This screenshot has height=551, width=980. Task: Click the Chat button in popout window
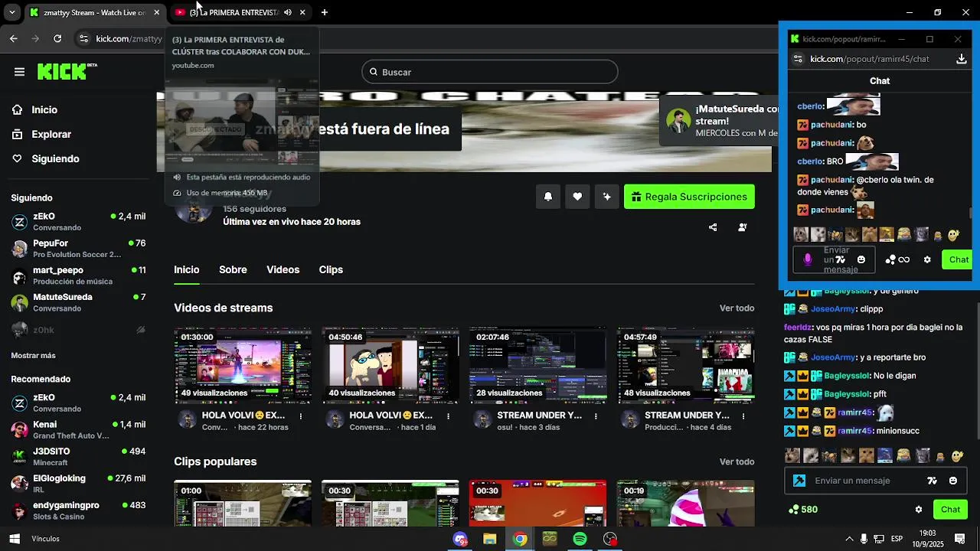pyautogui.click(x=957, y=259)
